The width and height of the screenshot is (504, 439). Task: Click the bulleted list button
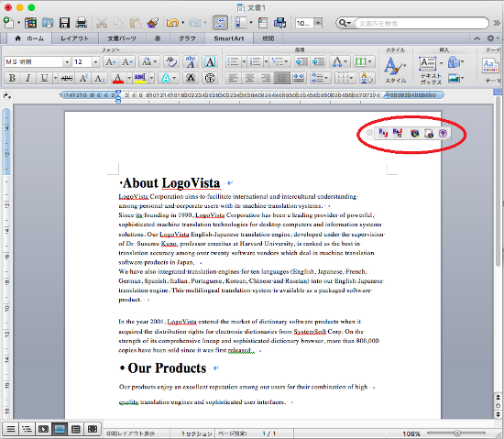(x=234, y=61)
